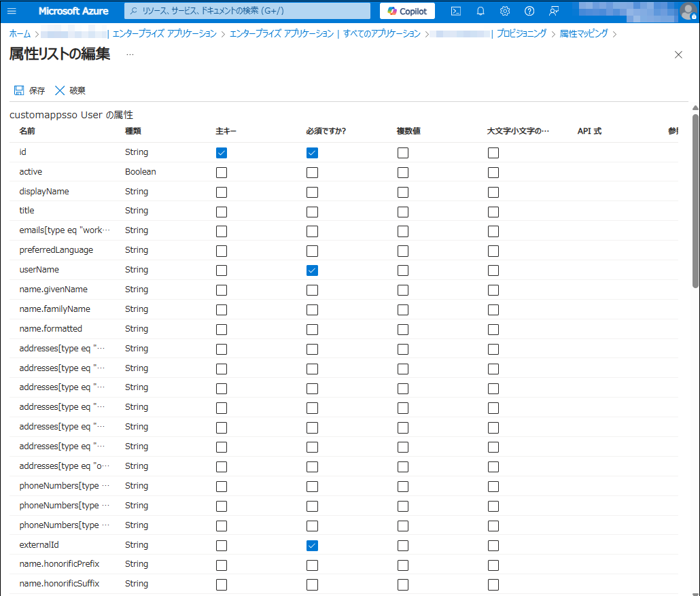Image resolution: width=700 pixels, height=596 pixels.
Task: Check required for displayName attribute
Action: [312, 192]
